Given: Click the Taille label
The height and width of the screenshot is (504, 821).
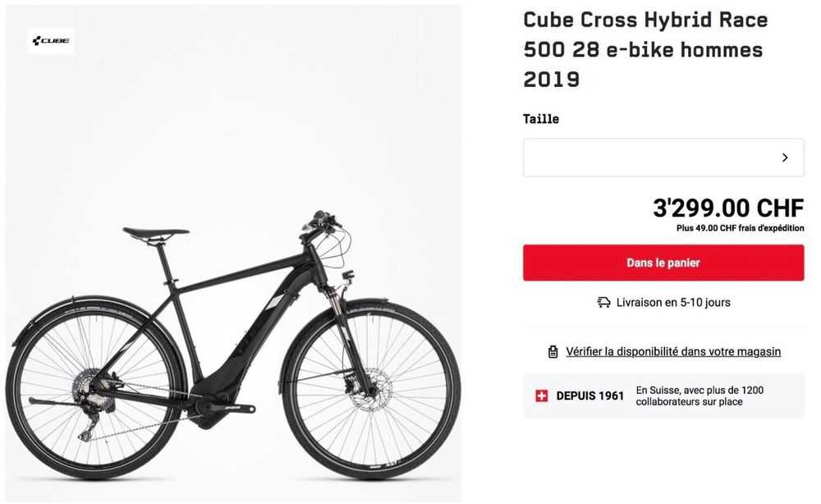Looking at the screenshot, I should pyautogui.click(x=541, y=119).
